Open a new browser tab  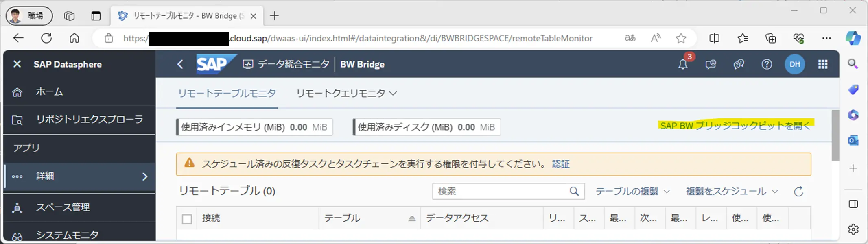click(274, 16)
